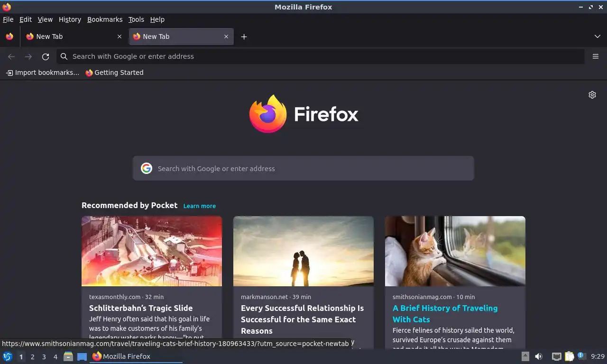Open the Getting Started bookmark
The height and width of the screenshot is (364, 607).
(114, 73)
